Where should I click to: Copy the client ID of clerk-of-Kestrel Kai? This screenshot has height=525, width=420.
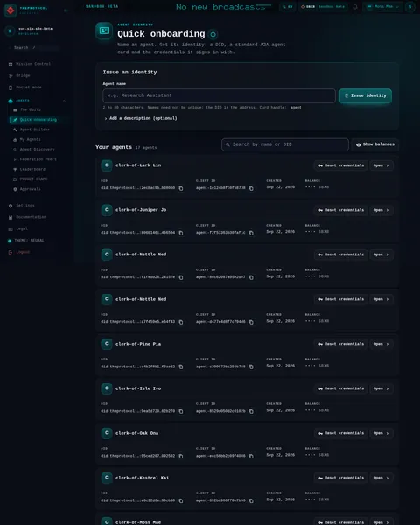pyautogui.click(x=251, y=500)
